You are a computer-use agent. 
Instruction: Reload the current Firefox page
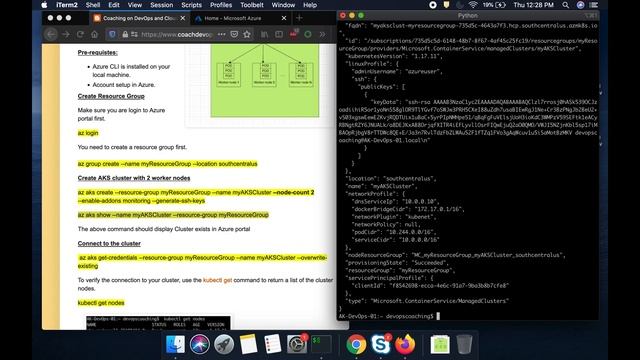80,34
